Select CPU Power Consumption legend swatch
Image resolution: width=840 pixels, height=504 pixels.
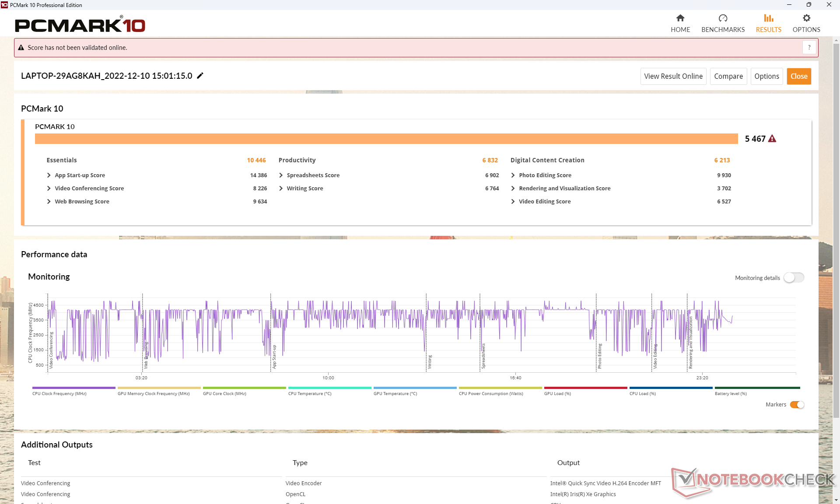click(x=500, y=388)
